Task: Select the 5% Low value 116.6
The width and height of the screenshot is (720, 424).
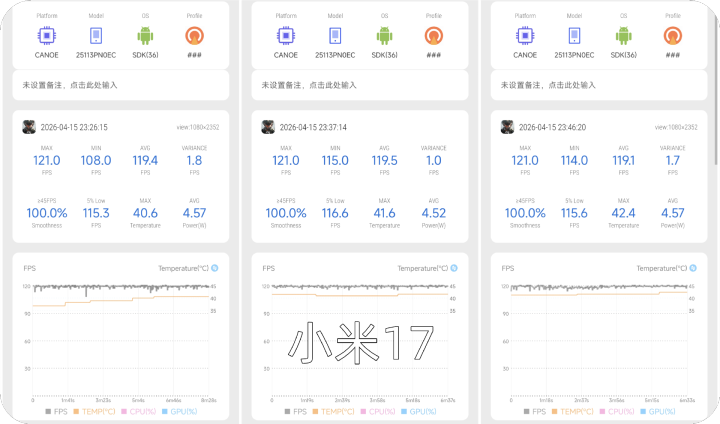Action: [335, 213]
